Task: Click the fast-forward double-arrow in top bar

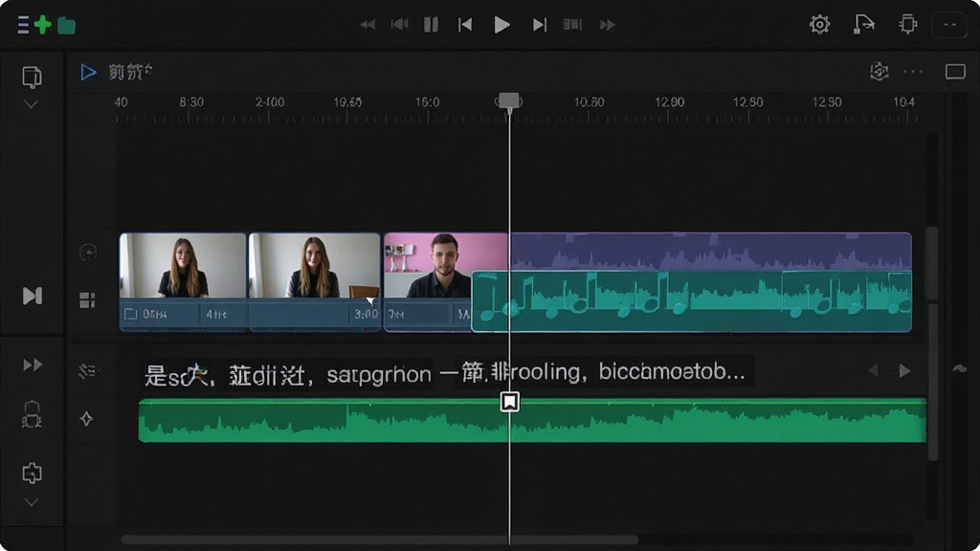Action: (x=608, y=25)
